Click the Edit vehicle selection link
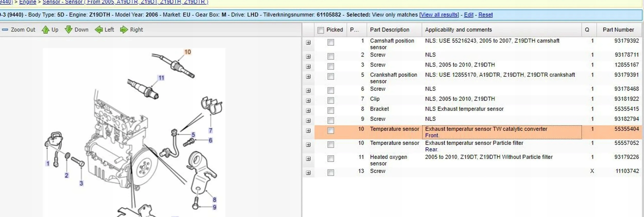This screenshot has height=217, width=644. pyautogui.click(x=469, y=15)
